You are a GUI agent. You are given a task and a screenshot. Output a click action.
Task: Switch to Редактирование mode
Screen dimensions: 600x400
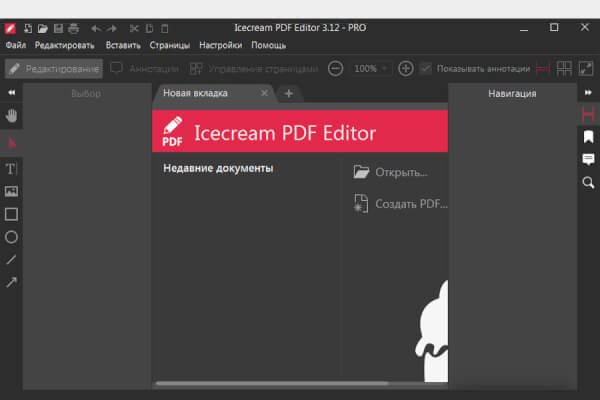point(54,69)
